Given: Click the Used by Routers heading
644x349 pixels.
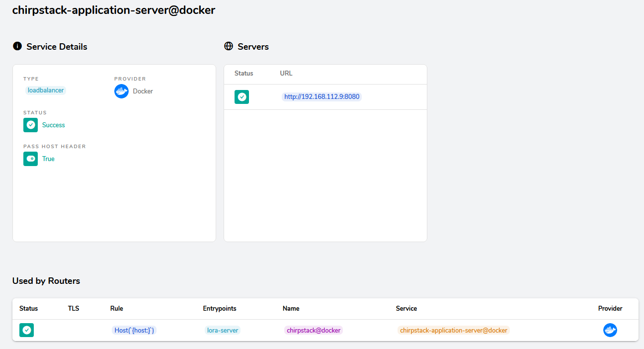Looking at the screenshot, I should 46,281.
